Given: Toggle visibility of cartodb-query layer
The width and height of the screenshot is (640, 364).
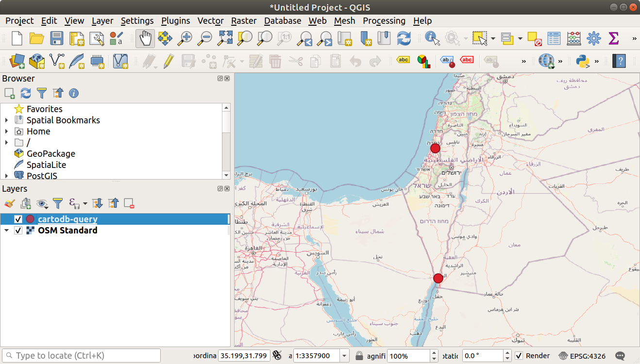Looking at the screenshot, I should 18,219.
